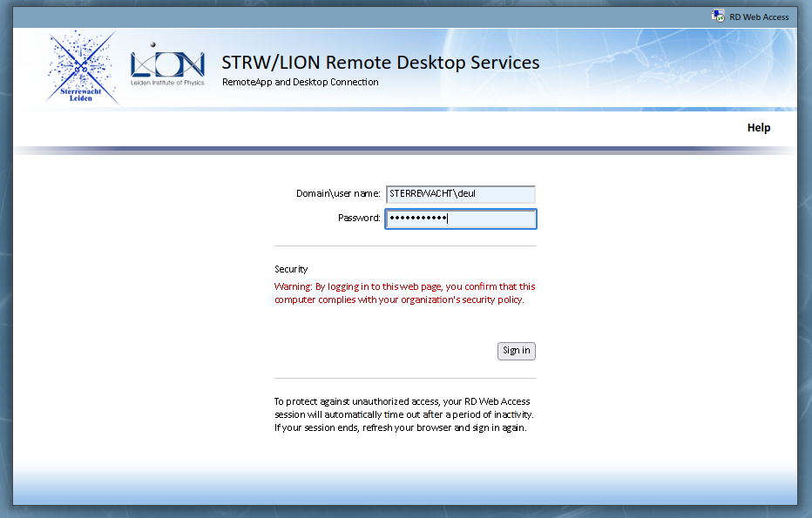Click the red security policy warning text
Image resolution: width=812 pixels, height=518 pixels.
pos(404,293)
